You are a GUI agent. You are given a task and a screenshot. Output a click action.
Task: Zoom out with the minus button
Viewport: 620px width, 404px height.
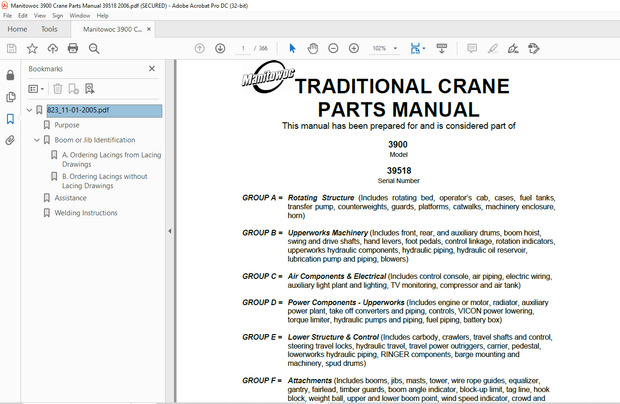point(333,49)
